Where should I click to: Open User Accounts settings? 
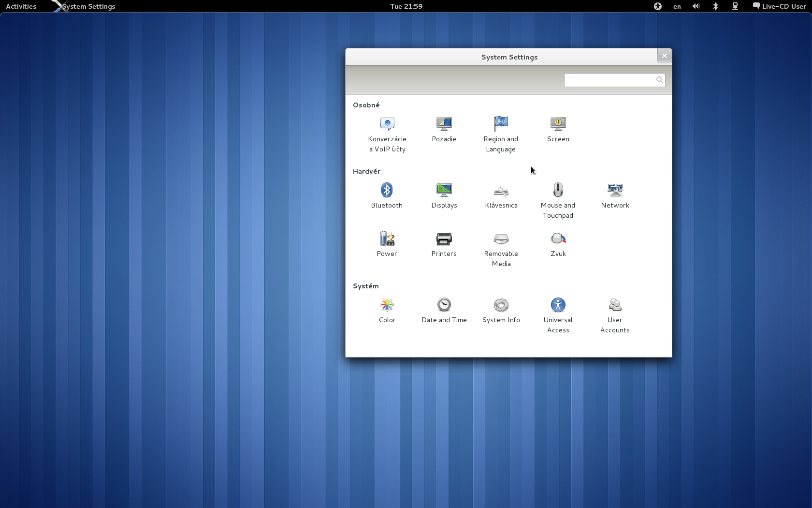(x=615, y=315)
